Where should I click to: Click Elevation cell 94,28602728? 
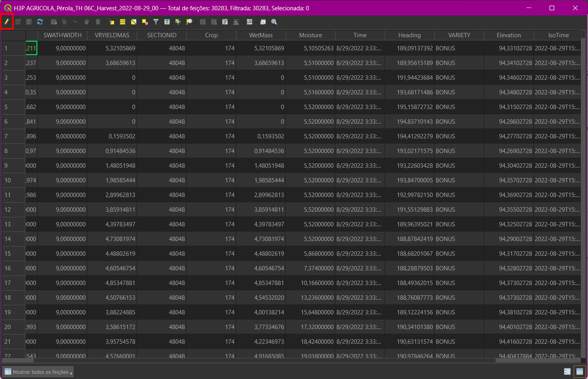(x=509, y=122)
